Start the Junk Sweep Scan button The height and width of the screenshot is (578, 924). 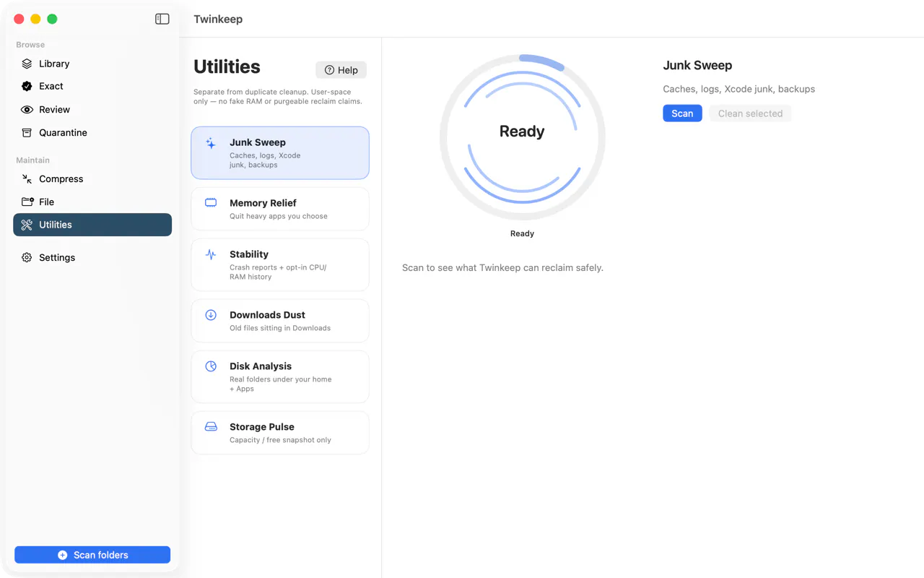pos(682,113)
